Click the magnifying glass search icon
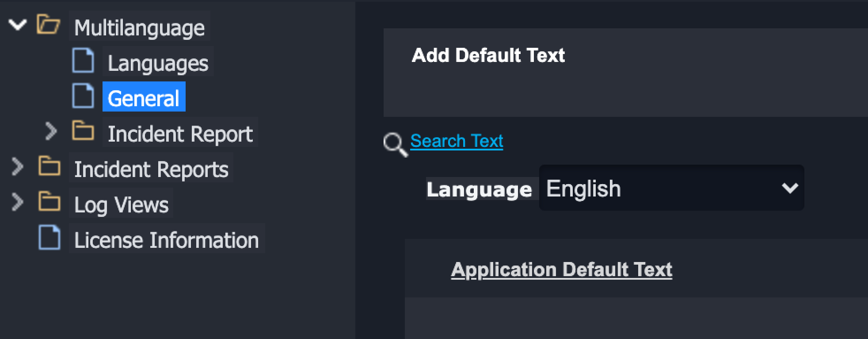 point(395,144)
